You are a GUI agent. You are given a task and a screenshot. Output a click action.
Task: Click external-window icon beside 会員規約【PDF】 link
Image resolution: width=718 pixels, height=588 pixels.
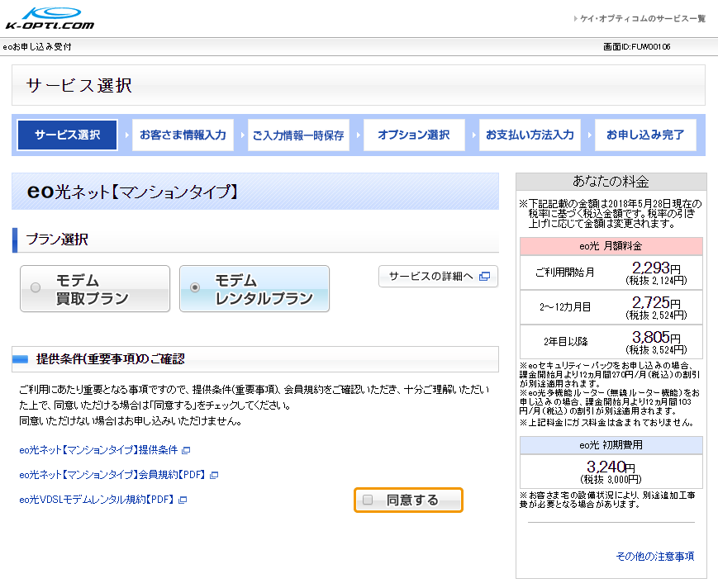[x=214, y=476]
